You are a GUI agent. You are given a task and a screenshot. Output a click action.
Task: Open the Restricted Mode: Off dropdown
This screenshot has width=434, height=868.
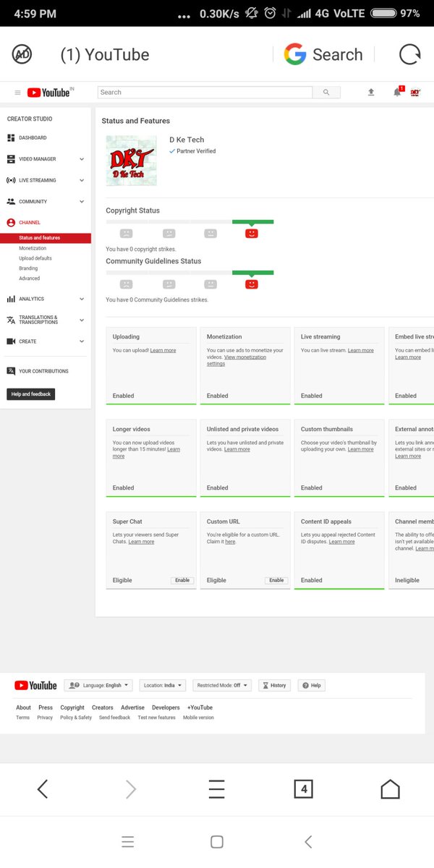pyautogui.click(x=221, y=685)
